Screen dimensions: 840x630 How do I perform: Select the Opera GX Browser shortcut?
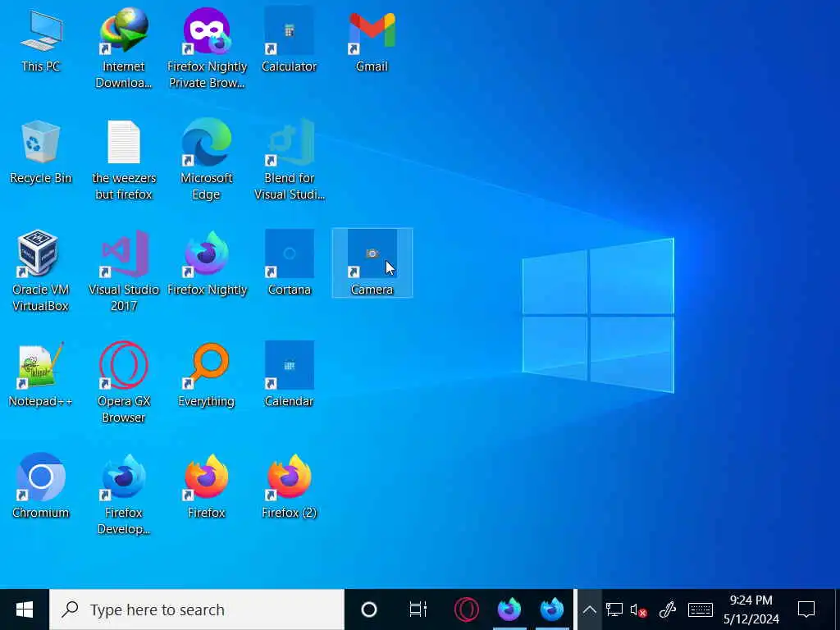pyautogui.click(x=124, y=382)
